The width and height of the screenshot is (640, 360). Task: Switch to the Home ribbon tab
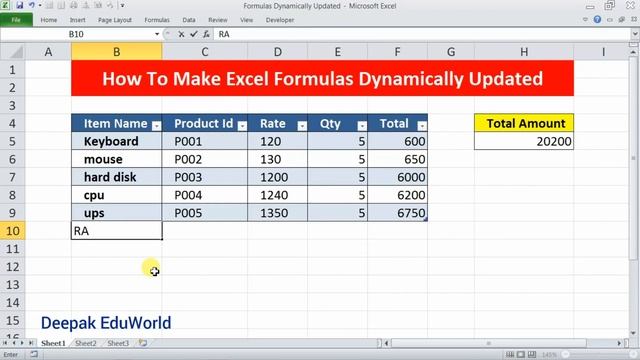click(49, 20)
